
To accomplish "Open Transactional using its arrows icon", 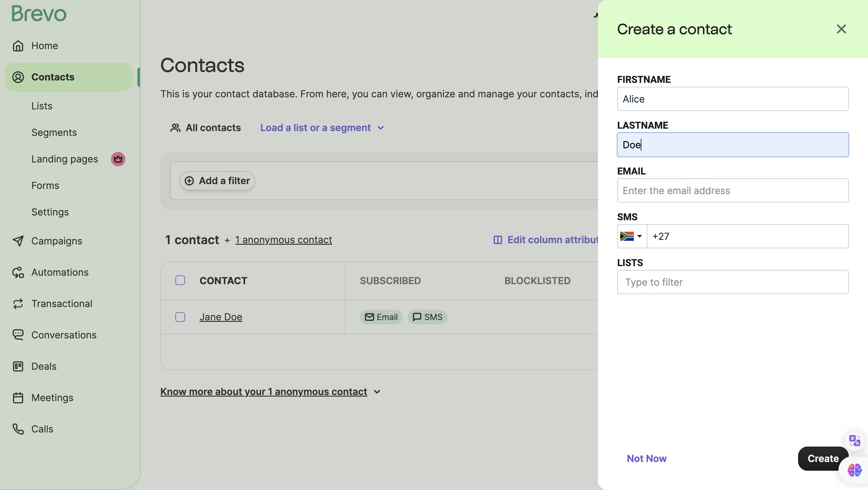I will (18, 304).
